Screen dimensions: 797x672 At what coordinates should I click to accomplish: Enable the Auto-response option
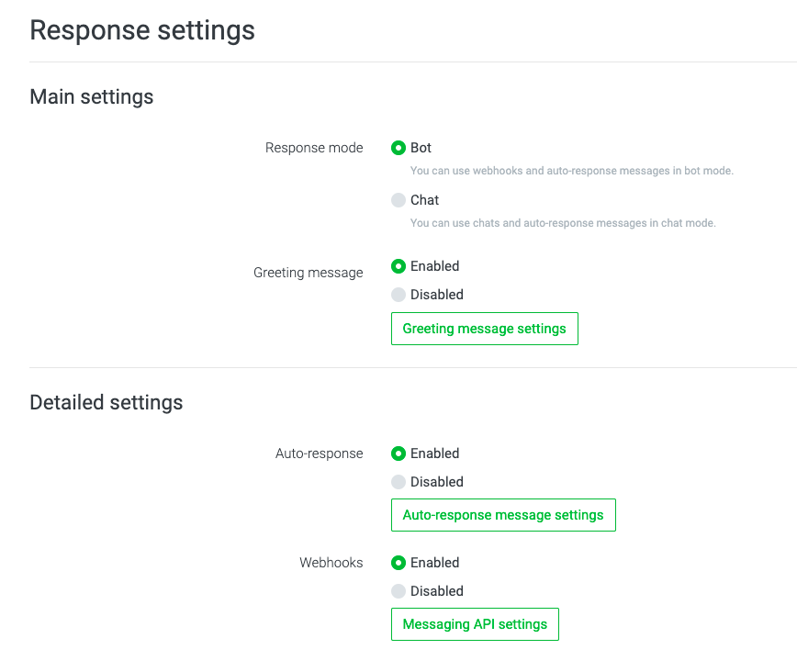[398, 454]
